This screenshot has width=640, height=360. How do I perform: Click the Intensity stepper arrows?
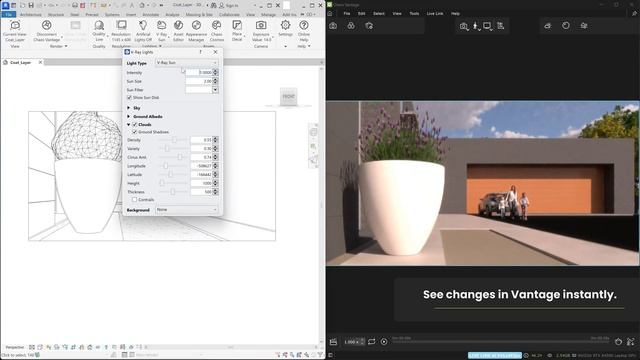216,73
